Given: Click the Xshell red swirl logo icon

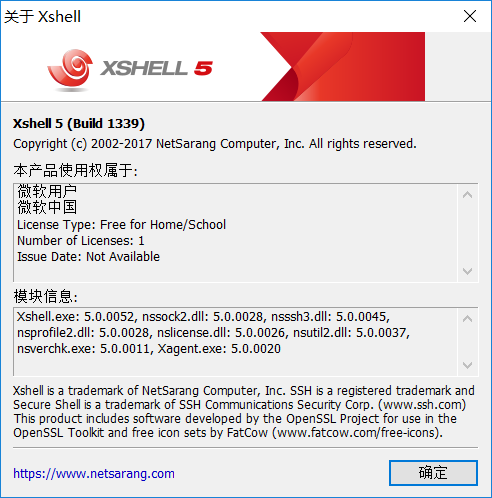Looking at the screenshot, I should point(70,69).
